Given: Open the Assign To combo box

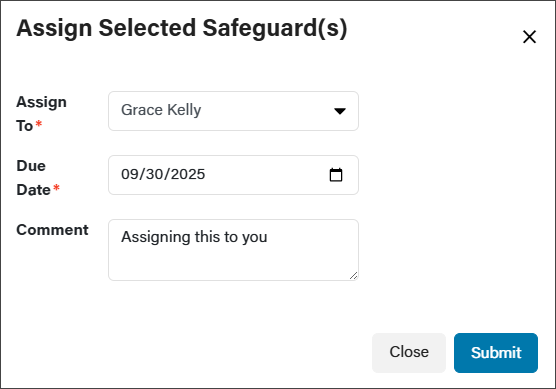Looking at the screenshot, I should 233,111.
